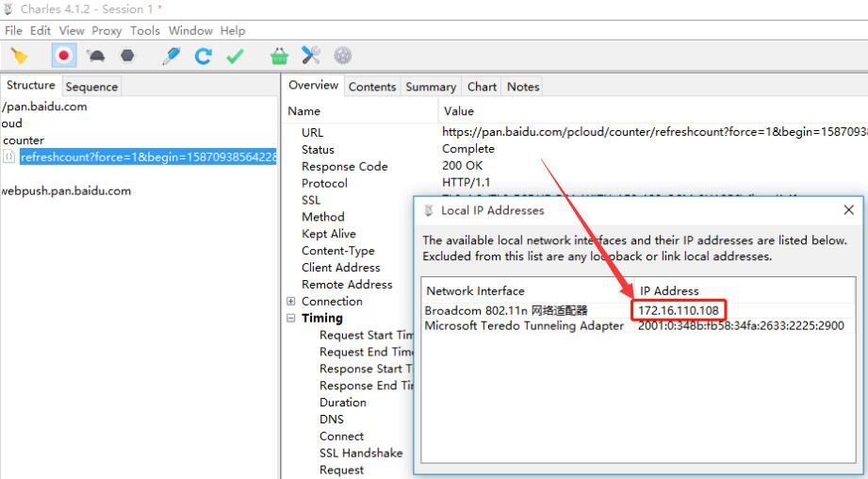
Task: Select the counter folder node
Action: point(24,140)
